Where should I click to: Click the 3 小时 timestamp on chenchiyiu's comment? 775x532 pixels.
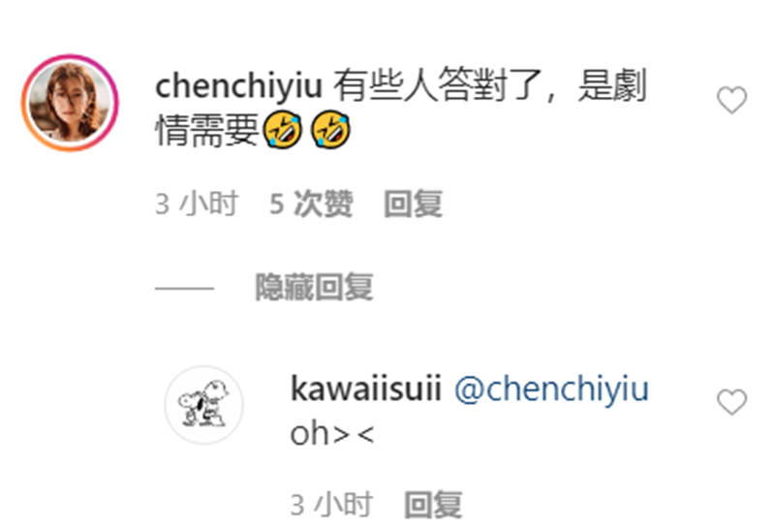coord(197,203)
